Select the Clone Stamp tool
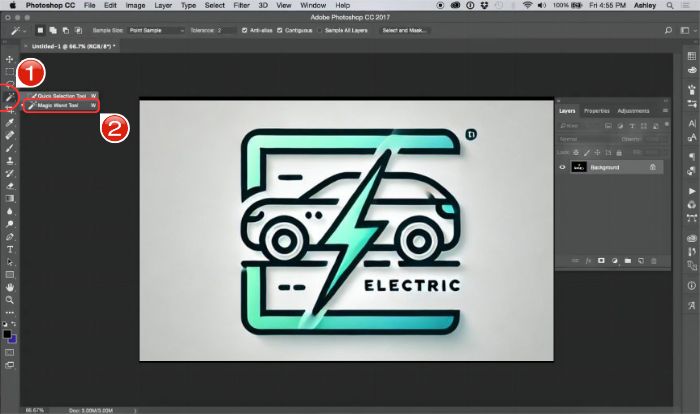700x414 pixels. click(9, 160)
